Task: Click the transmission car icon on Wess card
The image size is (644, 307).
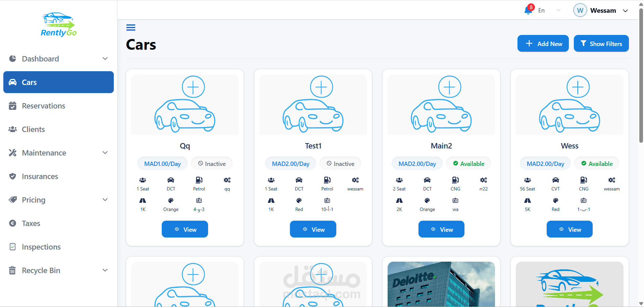Action: click(556, 180)
